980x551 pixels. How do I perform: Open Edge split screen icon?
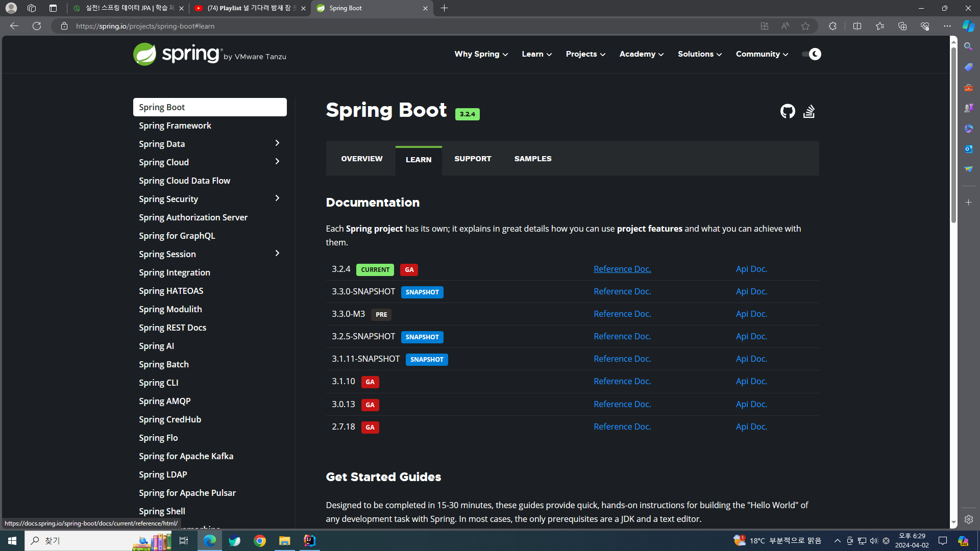(x=857, y=26)
